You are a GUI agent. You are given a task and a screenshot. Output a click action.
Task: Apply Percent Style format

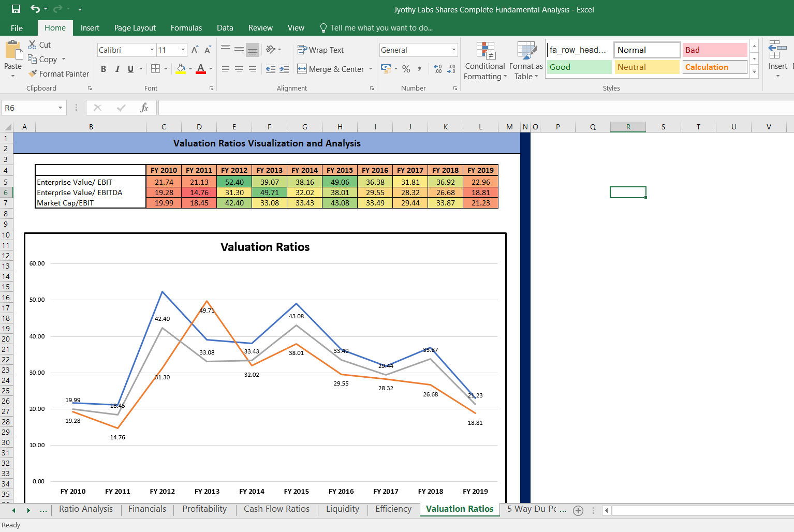coord(406,69)
